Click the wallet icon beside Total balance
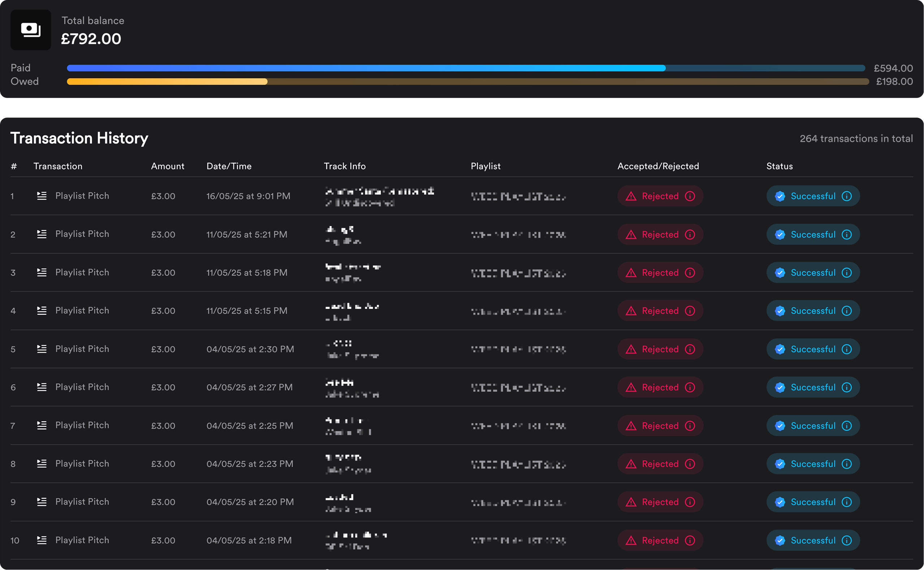 pos(30,30)
